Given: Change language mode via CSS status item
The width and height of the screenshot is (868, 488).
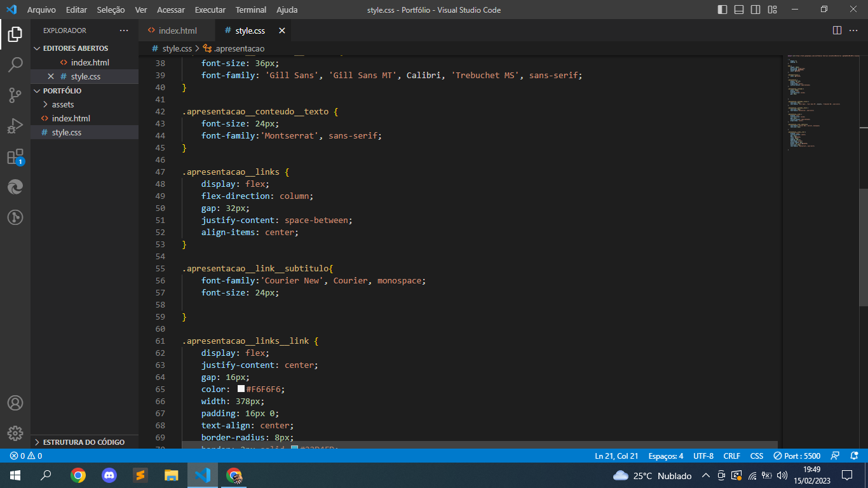Looking at the screenshot, I should 757,456.
